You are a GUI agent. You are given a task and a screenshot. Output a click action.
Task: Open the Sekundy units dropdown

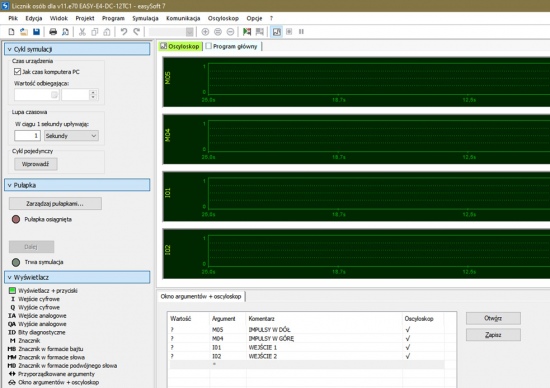(x=71, y=136)
